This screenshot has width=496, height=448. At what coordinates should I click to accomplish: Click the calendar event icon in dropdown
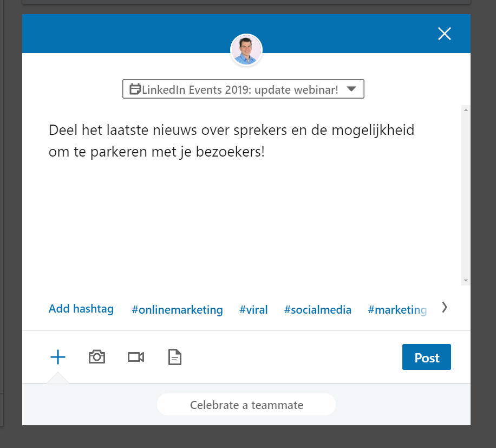135,89
